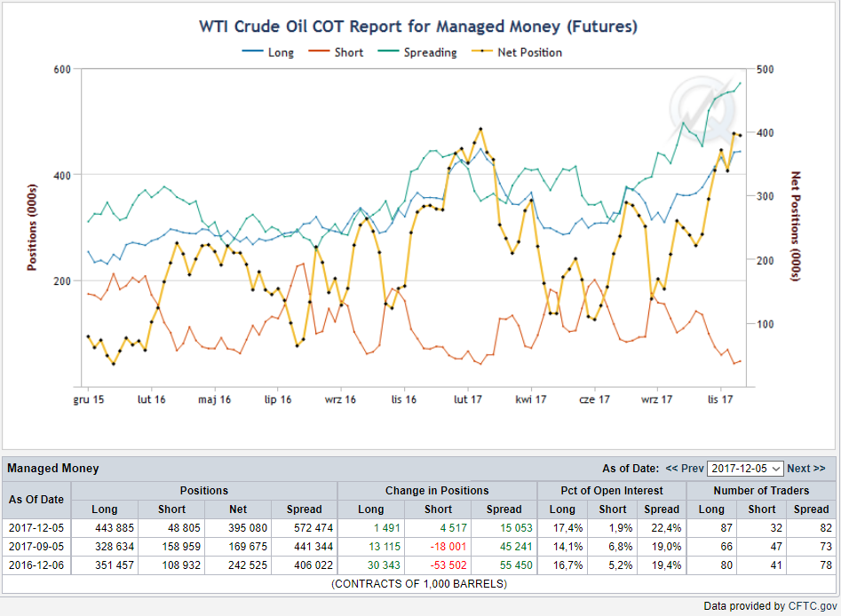Click the As Of Date column header

[36, 500]
